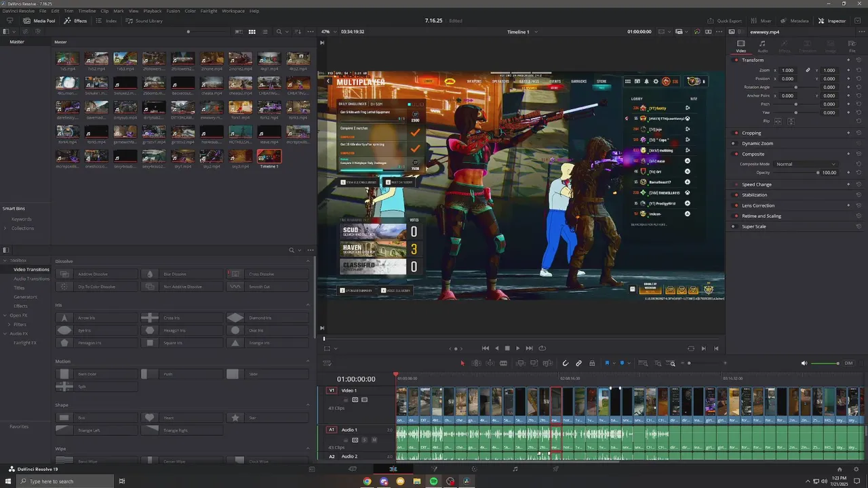Click the Flip Horizontal icon in Inspector
Screen dimensions: 868x488
pyautogui.click(x=778, y=121)
